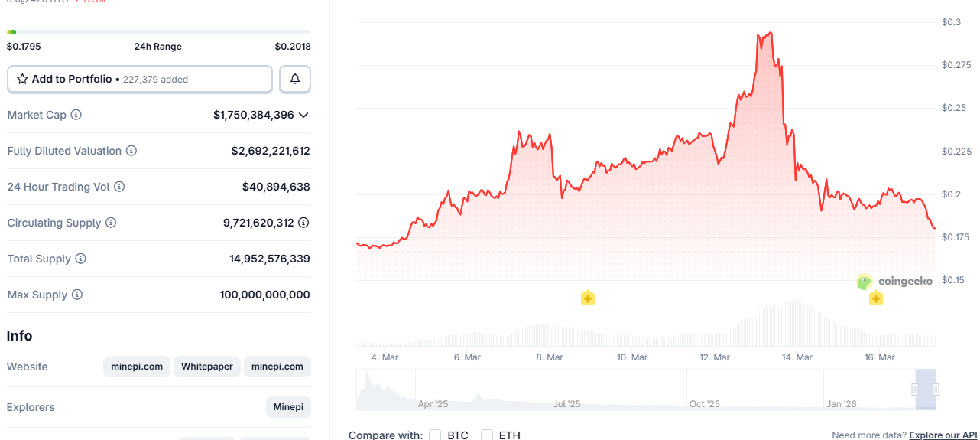Viewport: 980px width, 440px height.
Task: Click the chart event marker near 16 Mar
Action: (x=876, y=298)
